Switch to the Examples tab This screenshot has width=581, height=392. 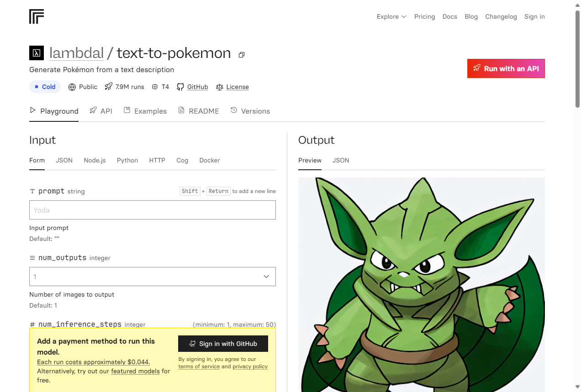[x=150, y=111]
